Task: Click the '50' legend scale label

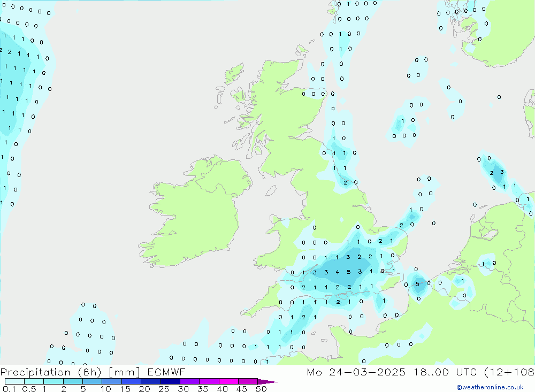Action: (x=261, y=389)
